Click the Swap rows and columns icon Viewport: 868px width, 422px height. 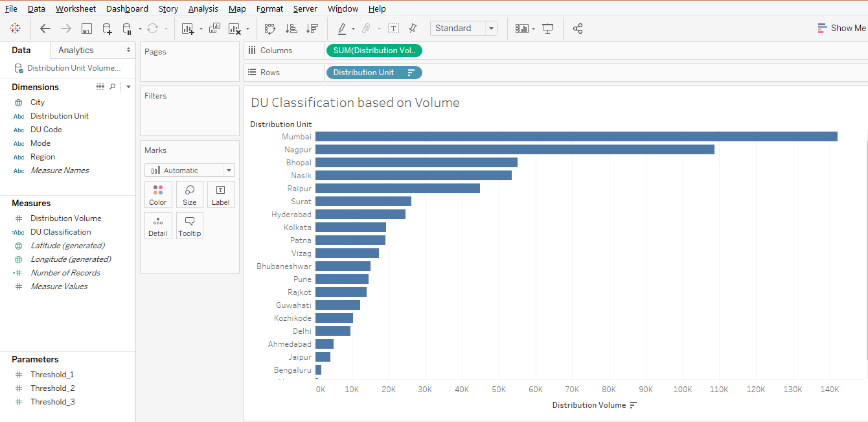tap(270, 29)
